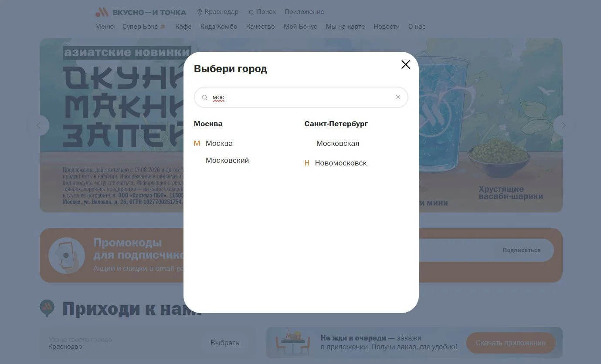Open the Краснодар location selector in header

pos(218,12)
